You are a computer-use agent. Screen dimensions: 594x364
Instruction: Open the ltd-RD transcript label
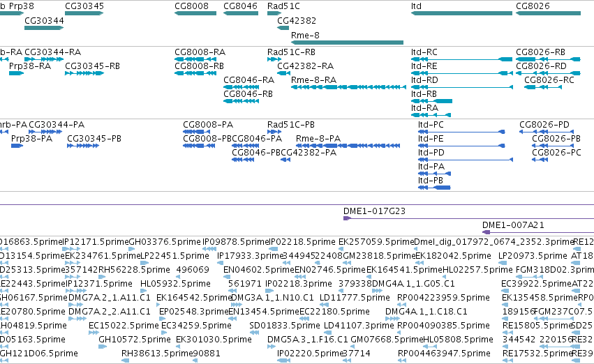tap(424, 80)
